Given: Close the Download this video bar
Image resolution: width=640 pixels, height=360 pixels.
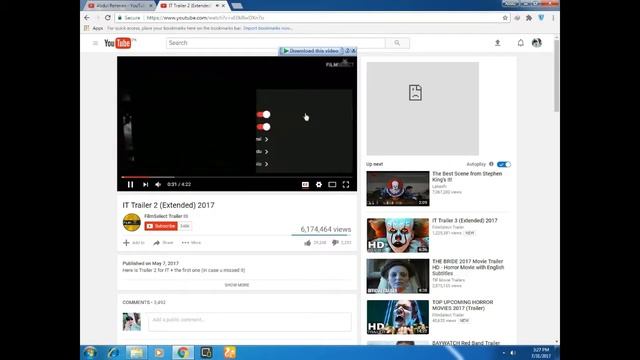Looking at the screenshot, I should point(353,51).
